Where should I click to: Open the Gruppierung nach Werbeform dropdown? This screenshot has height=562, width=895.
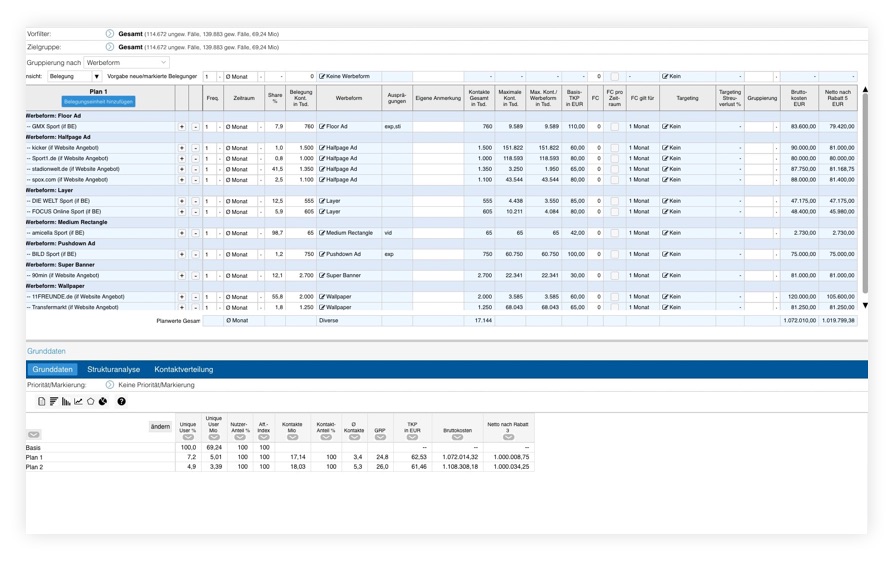126,62
